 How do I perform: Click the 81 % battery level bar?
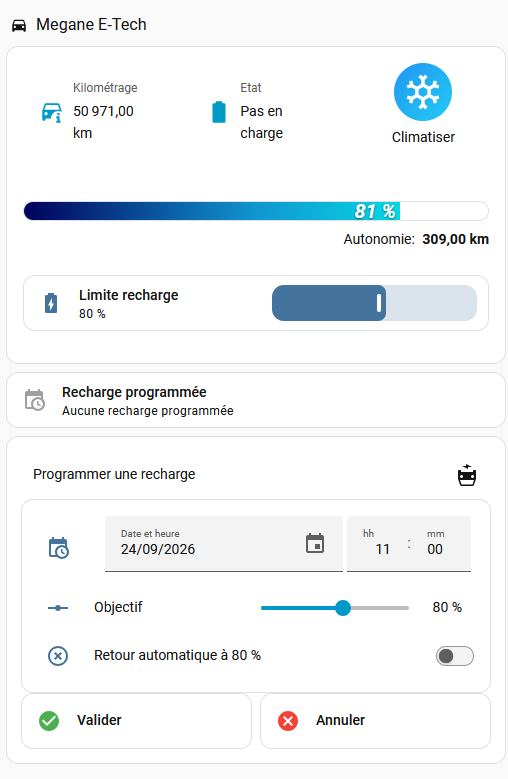[256, 211]
